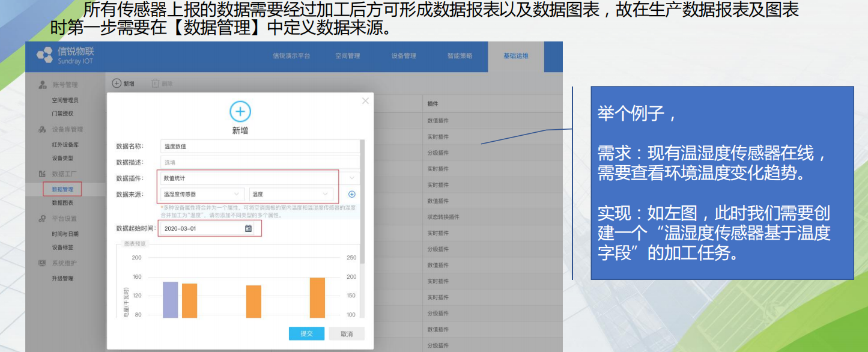Open 门禁授权 in the sidebar
This screenshot has height=352, width=868.
62,114
